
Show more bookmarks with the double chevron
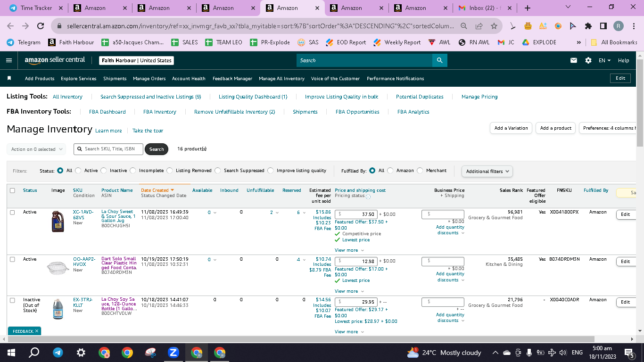click(x=579, y=42)
